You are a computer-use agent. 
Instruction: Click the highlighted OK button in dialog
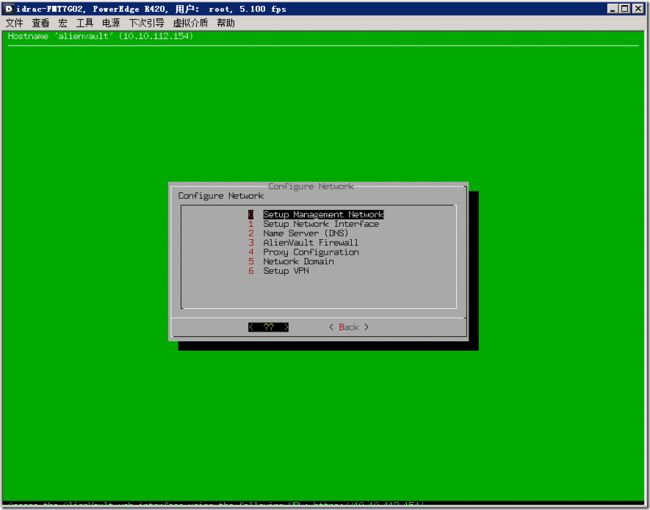point(268,327)
